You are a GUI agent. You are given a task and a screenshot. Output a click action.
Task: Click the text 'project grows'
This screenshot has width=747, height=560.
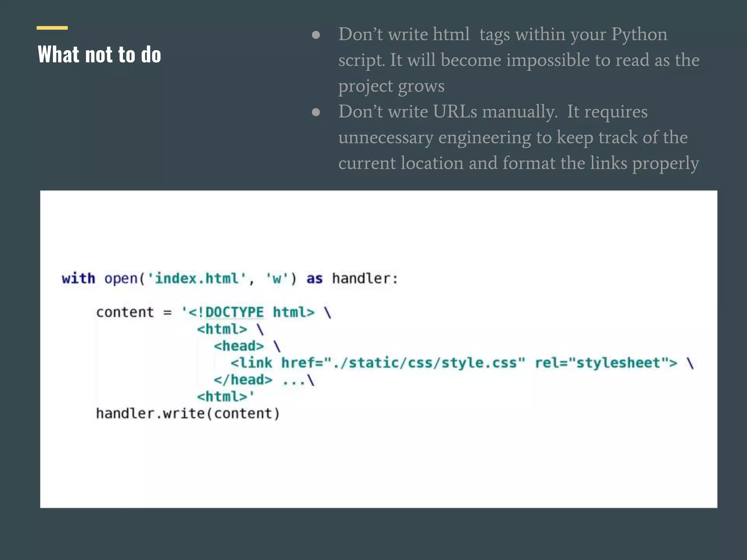tap(391, 86)
